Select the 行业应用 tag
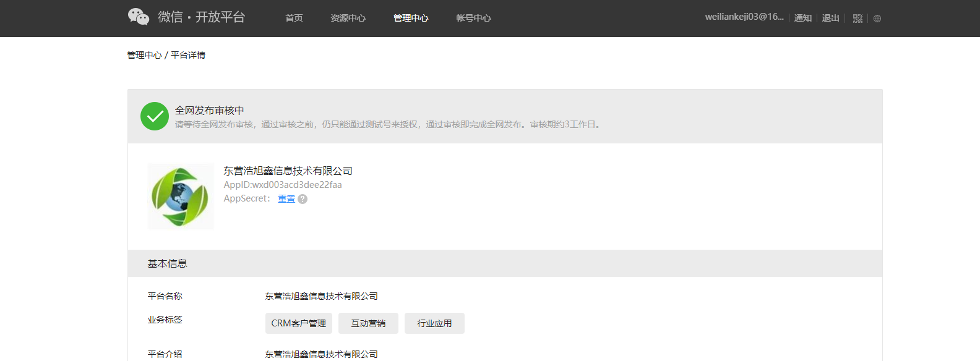Screen dimensions: 980x361 tap(434, 323)
